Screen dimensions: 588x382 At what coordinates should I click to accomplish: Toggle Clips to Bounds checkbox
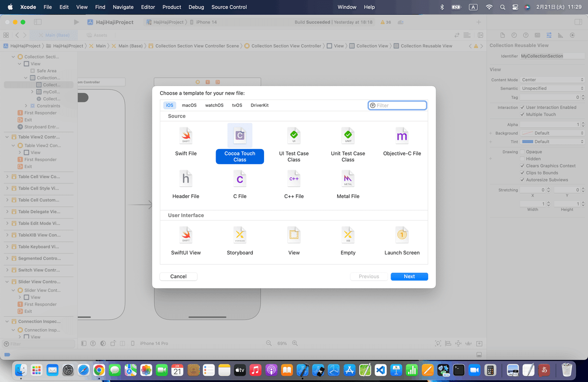522,173
